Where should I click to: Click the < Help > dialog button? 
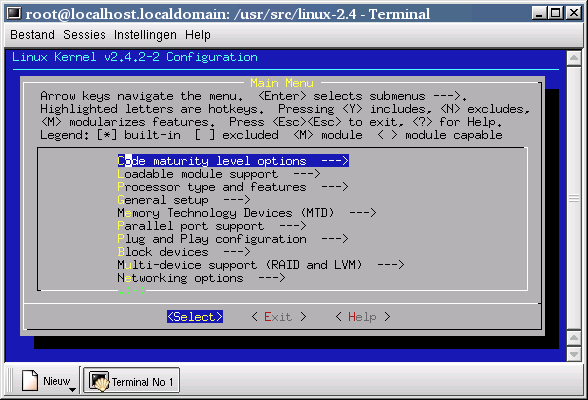[363, 317]
